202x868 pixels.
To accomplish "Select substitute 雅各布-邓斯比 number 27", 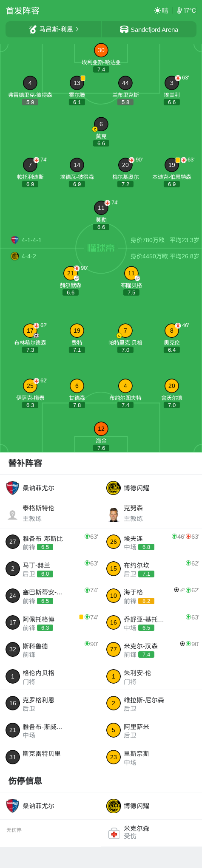I will click(51, 542).
